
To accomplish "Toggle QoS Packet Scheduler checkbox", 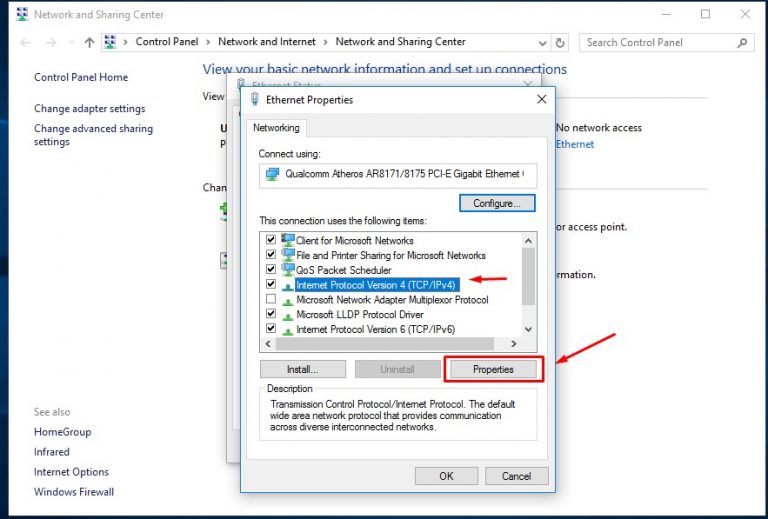I will [271, 269].
